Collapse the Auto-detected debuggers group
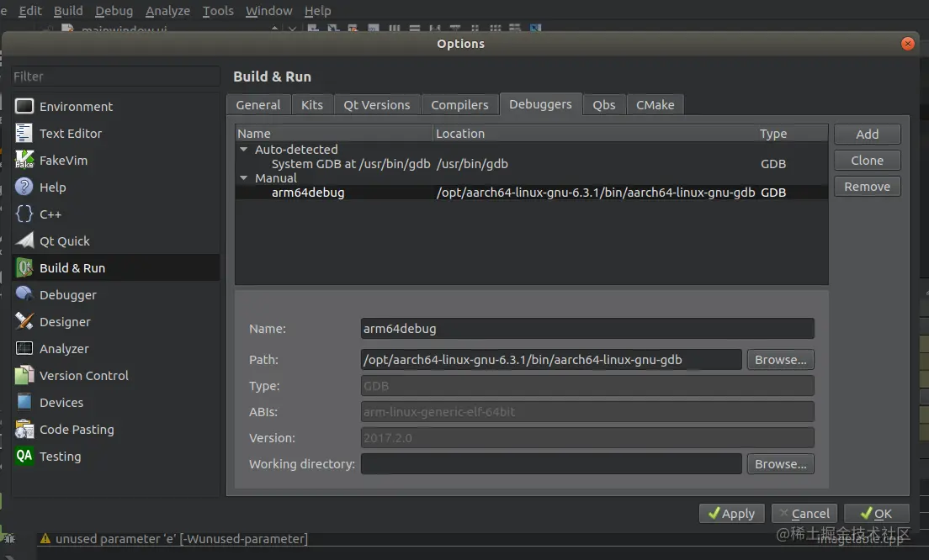The width and height of the screenshot is (929, 560). coord(243,149)
